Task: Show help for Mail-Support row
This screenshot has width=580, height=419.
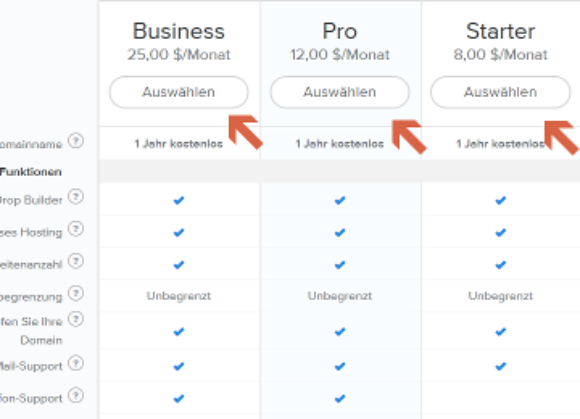Action: [x=76, y=363]
